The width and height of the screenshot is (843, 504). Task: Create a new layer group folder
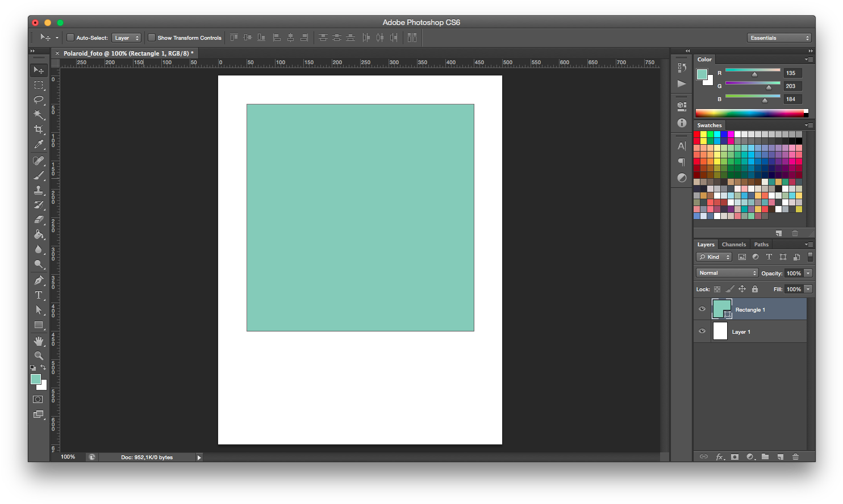(x=765, y=457)
